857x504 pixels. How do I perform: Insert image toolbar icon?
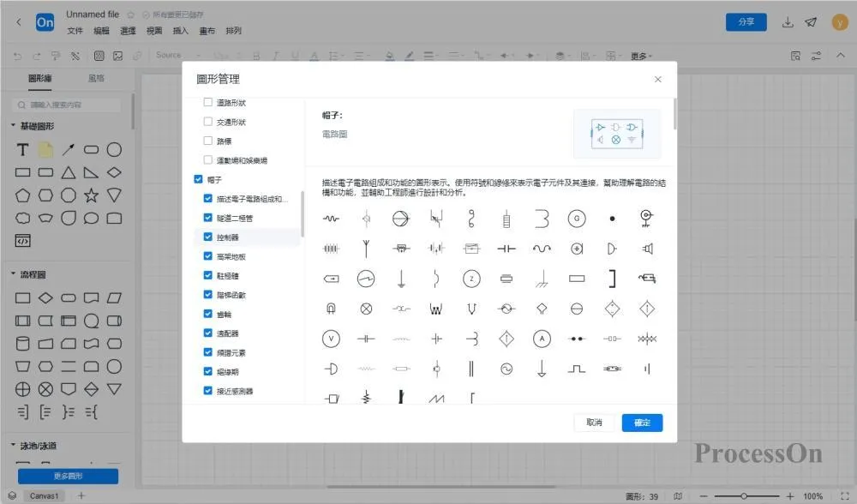coord(117,56)
